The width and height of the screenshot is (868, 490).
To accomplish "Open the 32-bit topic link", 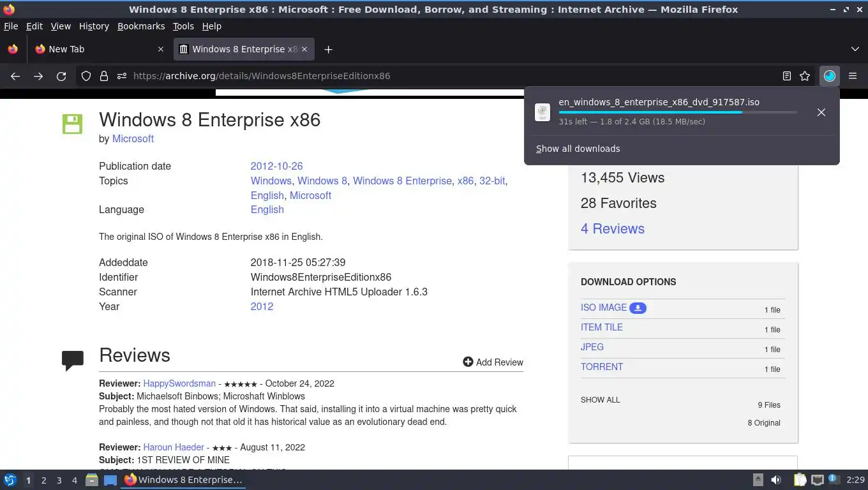I will click(492, 181).
